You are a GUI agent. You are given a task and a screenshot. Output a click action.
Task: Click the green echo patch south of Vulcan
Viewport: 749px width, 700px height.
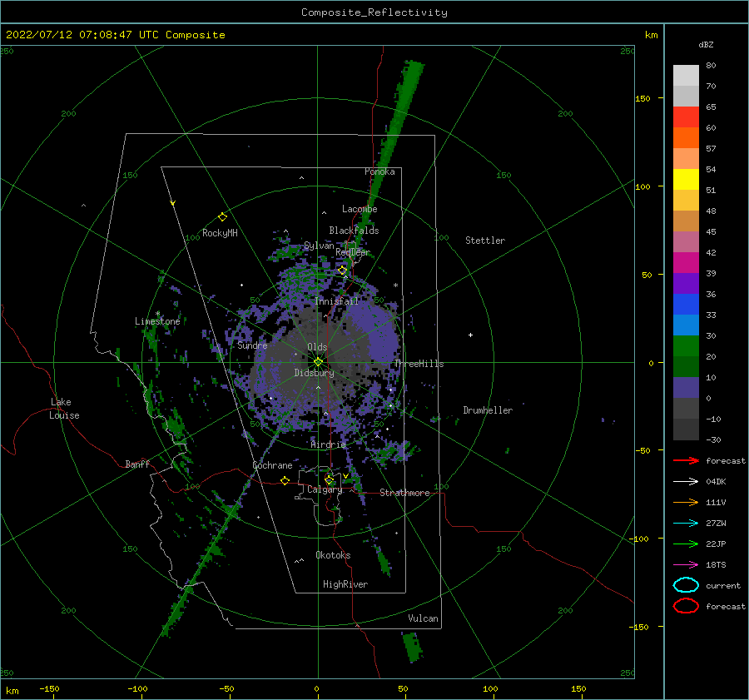tap(412, 647)
